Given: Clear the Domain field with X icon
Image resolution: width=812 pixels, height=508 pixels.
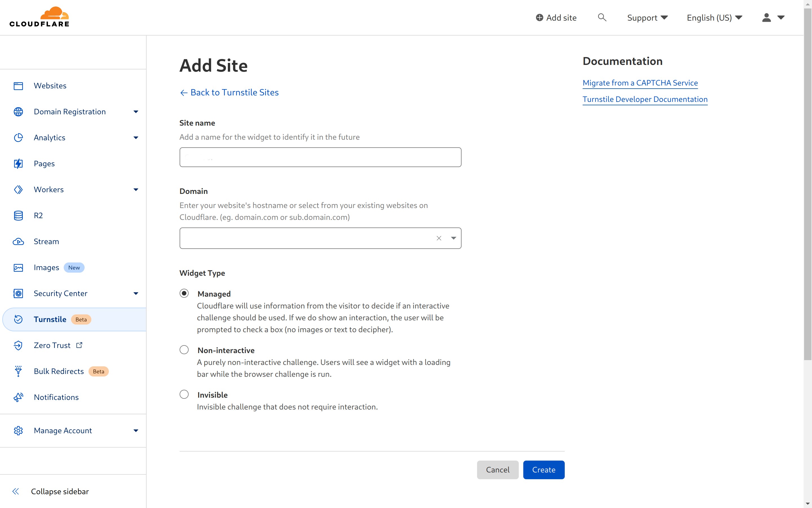Looking at the screenshot, I should tap(438, 238).
